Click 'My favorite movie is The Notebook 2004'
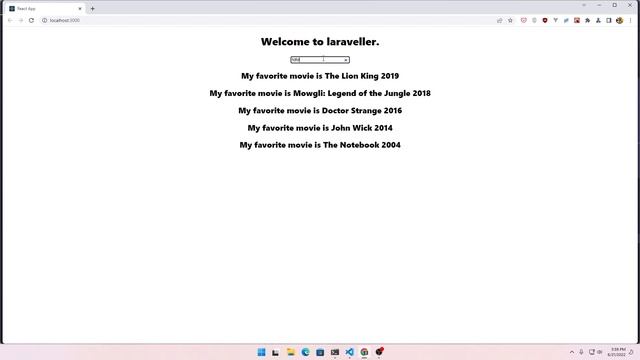Viewport: 640px width, 360px height. (x=320, y=145)
